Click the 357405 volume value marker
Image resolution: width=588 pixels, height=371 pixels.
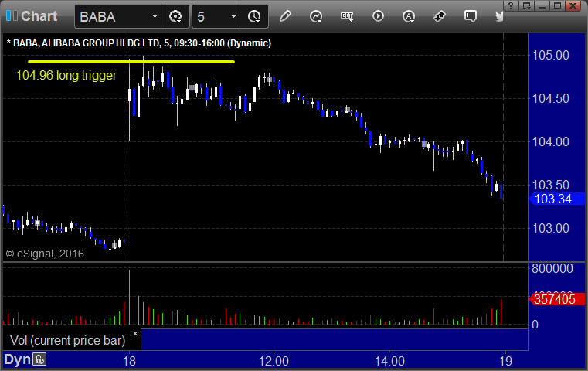[557, 299]
